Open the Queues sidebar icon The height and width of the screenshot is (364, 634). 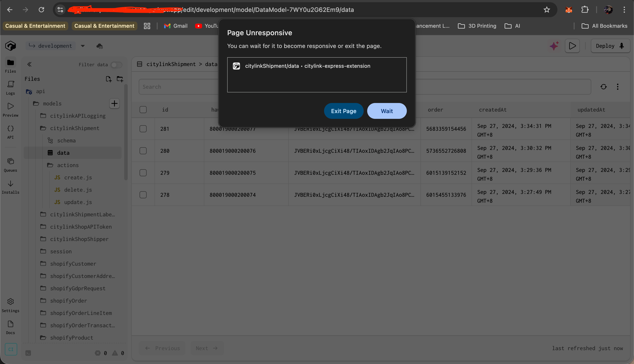tap(10, 164)
